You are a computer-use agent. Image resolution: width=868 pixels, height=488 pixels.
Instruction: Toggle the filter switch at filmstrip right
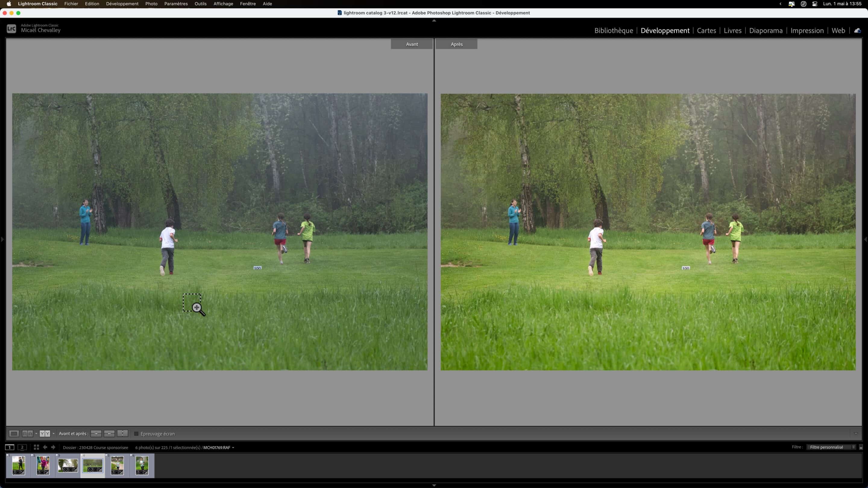click(x=861, y=447)
